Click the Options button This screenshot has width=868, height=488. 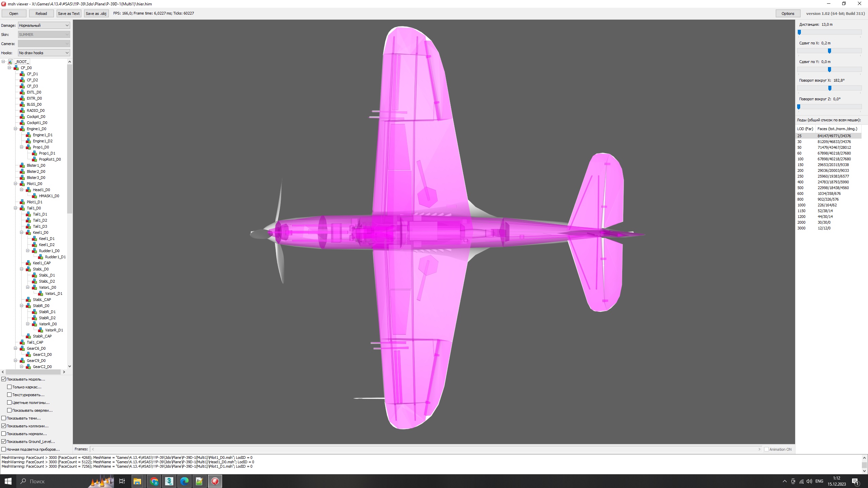click(788, 14)
